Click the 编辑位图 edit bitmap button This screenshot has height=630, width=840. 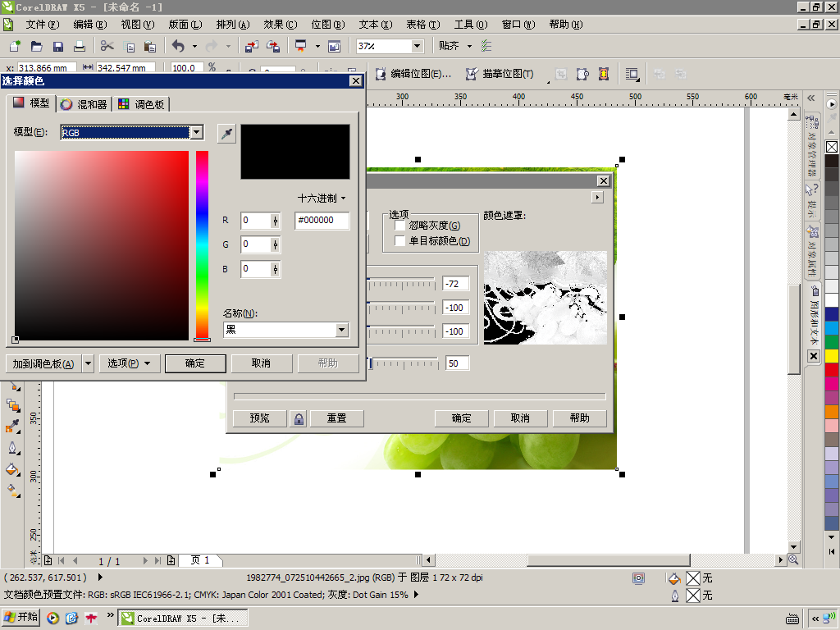[413, 74]
